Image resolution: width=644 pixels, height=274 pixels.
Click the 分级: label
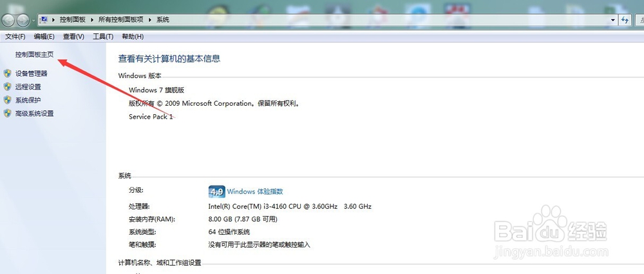[x=136, y=190]
